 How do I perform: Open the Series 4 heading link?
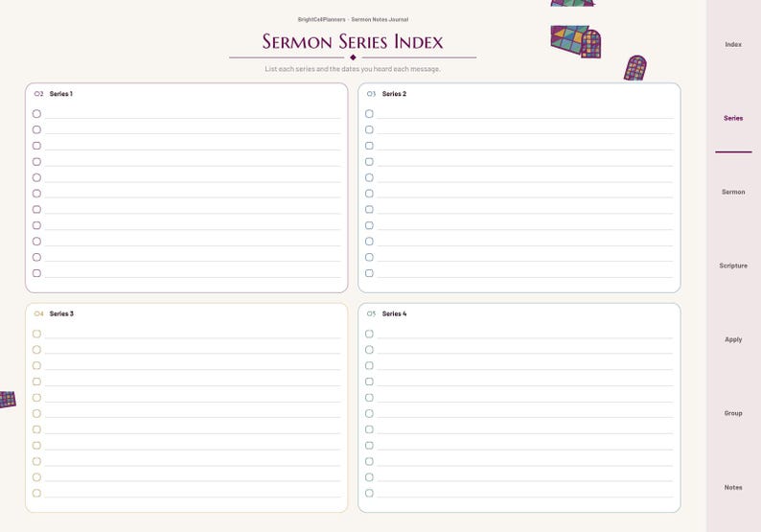(394, 313)
